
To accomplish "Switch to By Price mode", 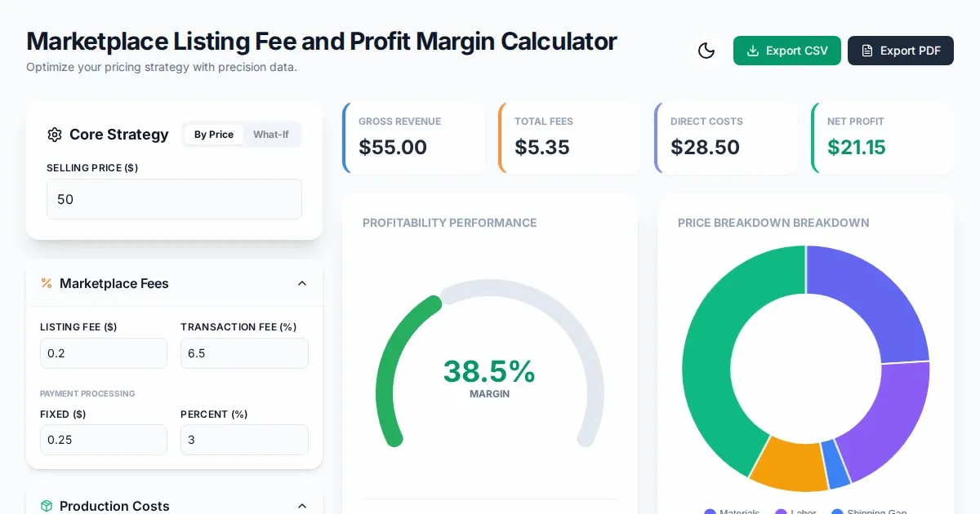I will click(214, 135).
